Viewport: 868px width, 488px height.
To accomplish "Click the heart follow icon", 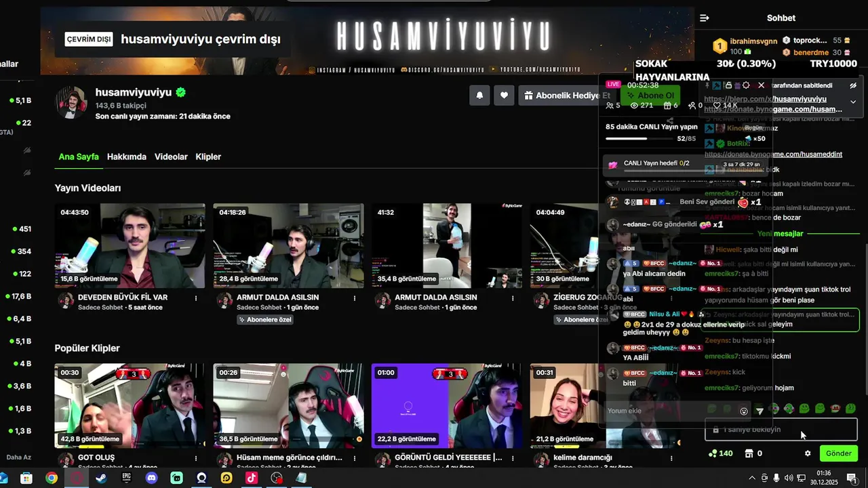I will 504,96.
